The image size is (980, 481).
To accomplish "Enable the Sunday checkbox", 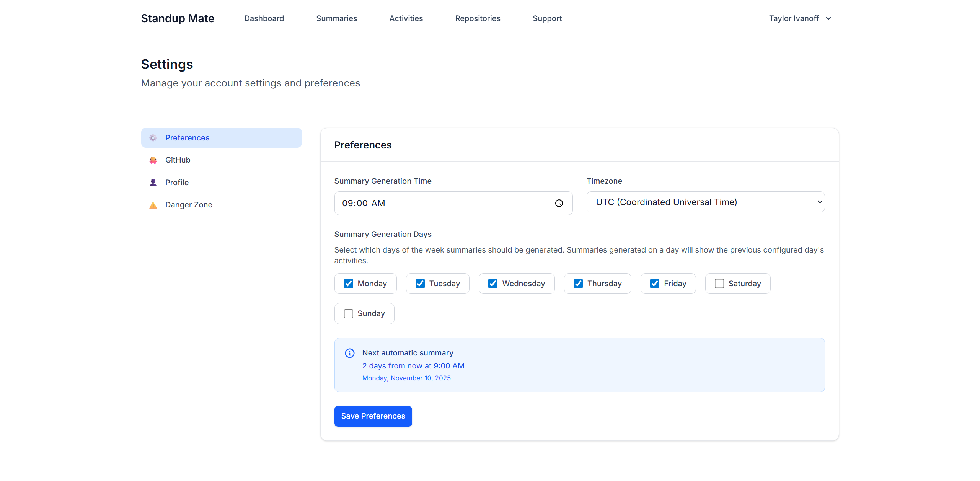I will (348, 314).
